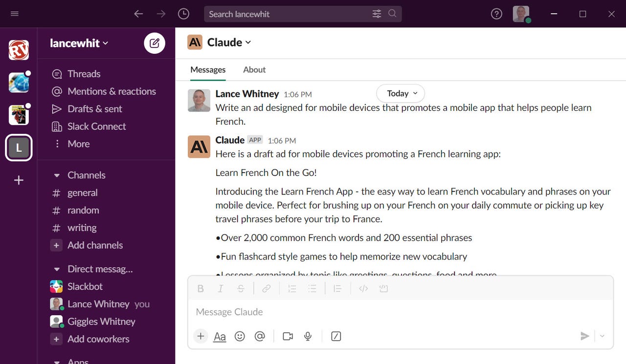Click the Message Claude input box
This screenshot has width=626, height=364.
(401, 312)
